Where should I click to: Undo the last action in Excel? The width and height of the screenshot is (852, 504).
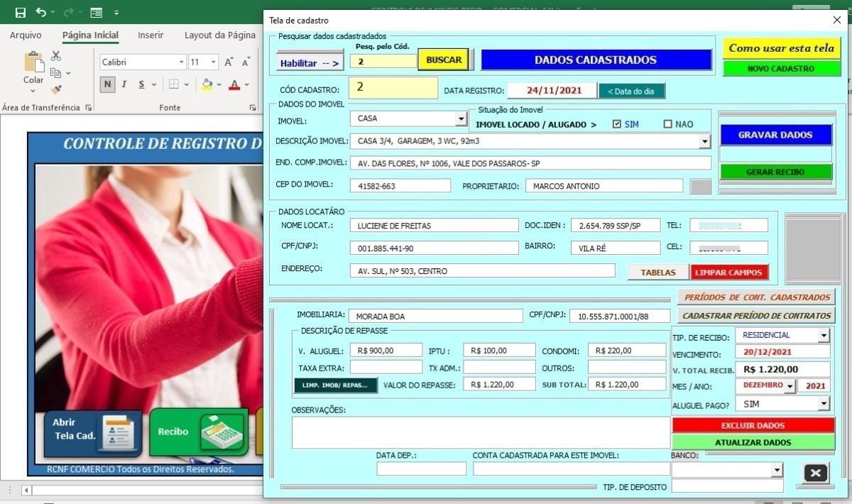(x=40, y=13)
